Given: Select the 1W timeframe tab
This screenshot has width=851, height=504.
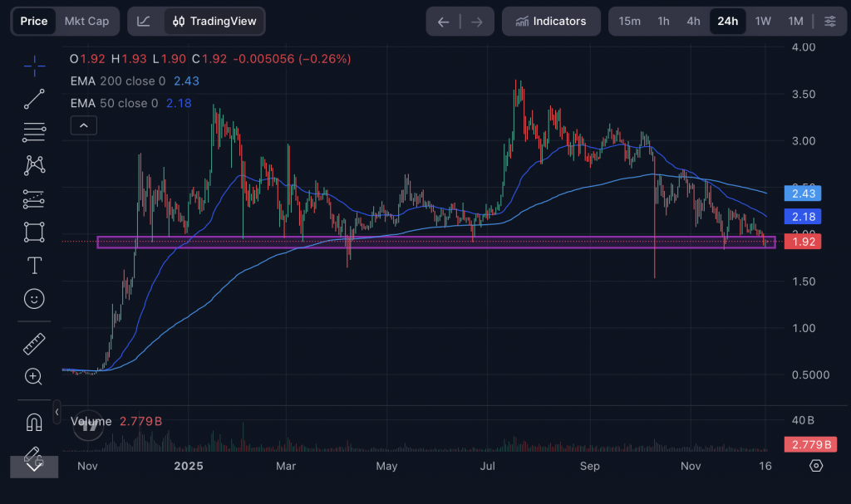Looking at the screenshot, I should 763,22.
